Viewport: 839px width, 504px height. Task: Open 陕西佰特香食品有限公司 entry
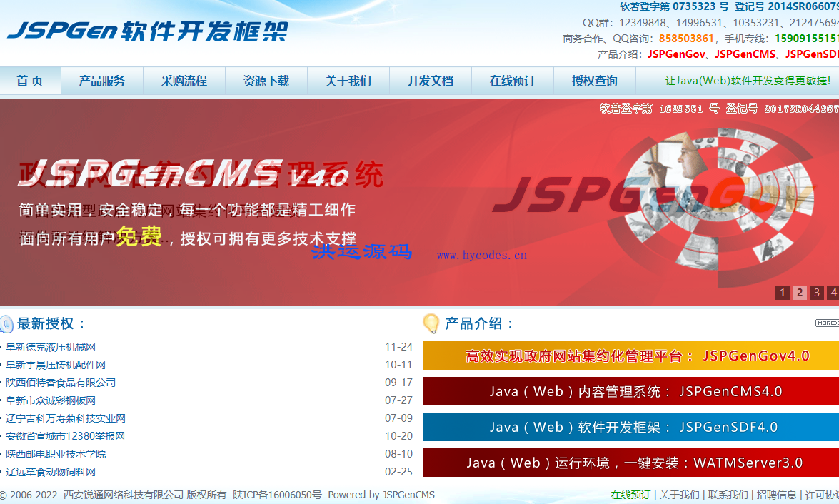[61, 383]
